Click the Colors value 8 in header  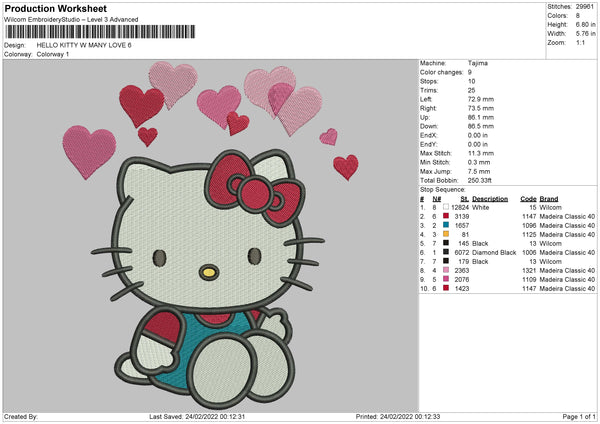pyautogui.click(x=578, y=16)
